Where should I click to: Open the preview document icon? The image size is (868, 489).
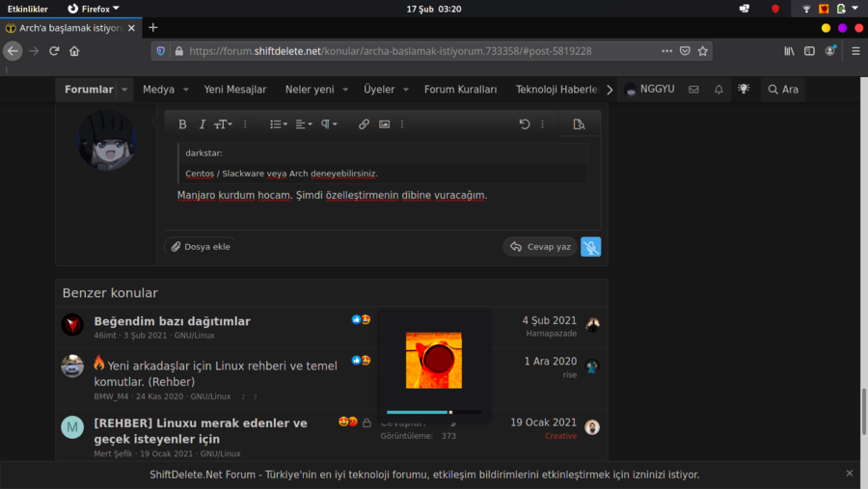click(x=579, y=124)
